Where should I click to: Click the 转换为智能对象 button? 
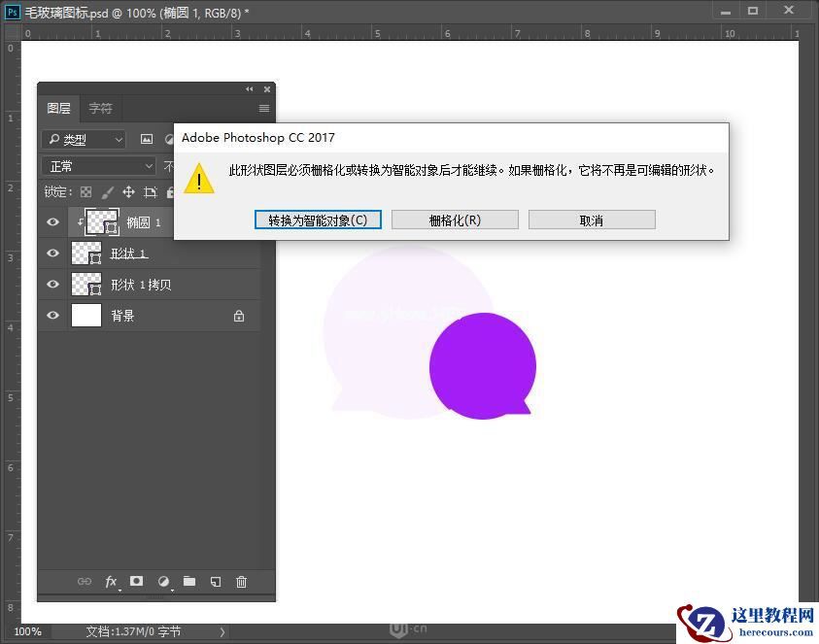[x=318, y=220]
